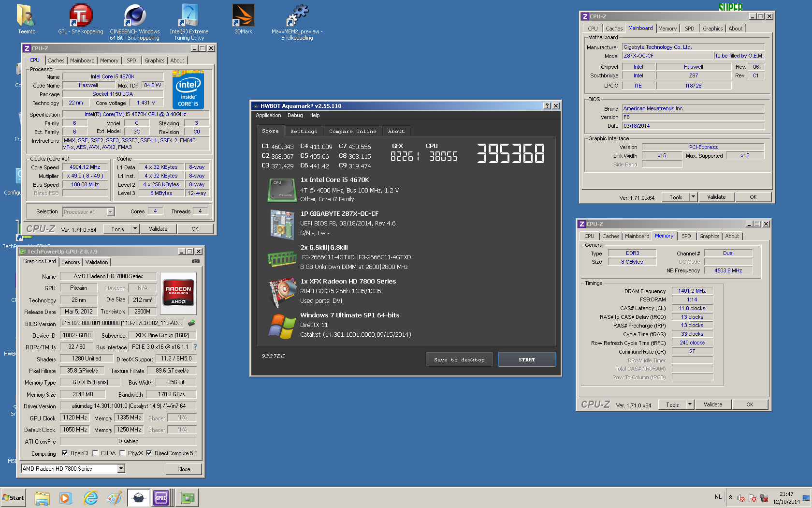Open Tools dropdown arrow in Mainboard CPU-Z window
This screenshot has width=812, height=508.
694,197
